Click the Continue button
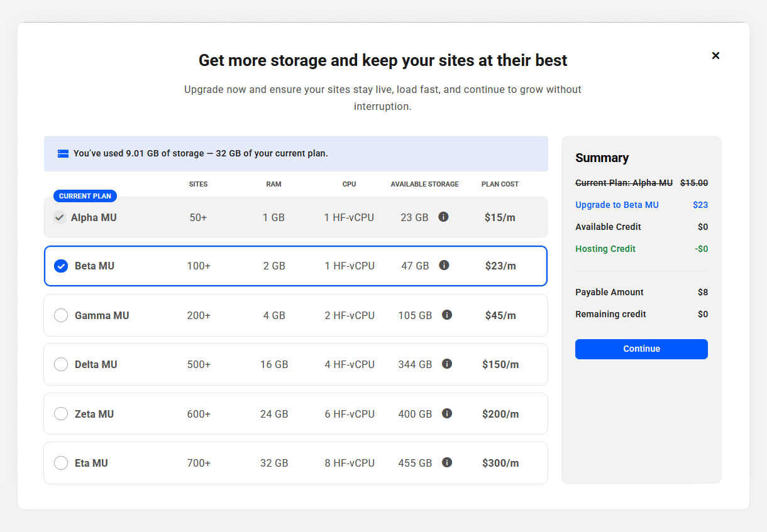767x532 pixels. tap(641, 349)
